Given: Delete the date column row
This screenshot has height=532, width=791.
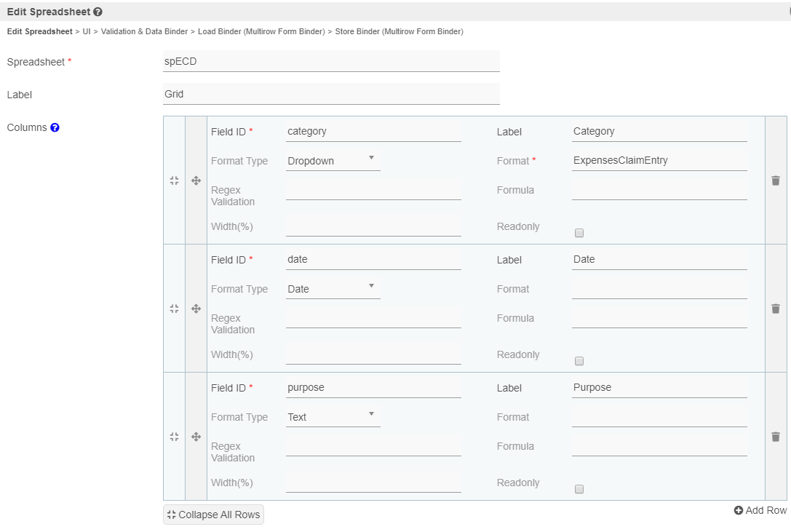Looking at the screenshot, I should 776,309.
